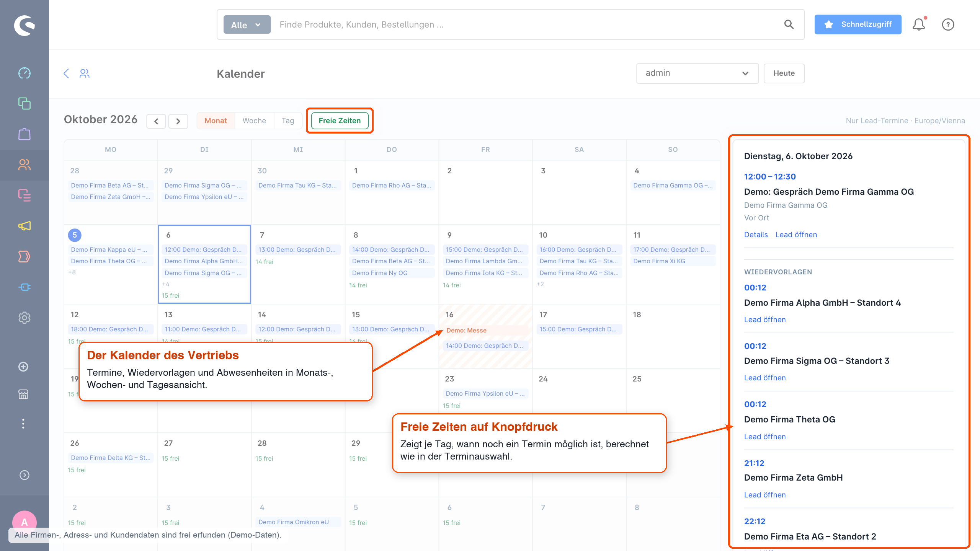Open the admin avatar A at bottom left

(x=24, y=522)
